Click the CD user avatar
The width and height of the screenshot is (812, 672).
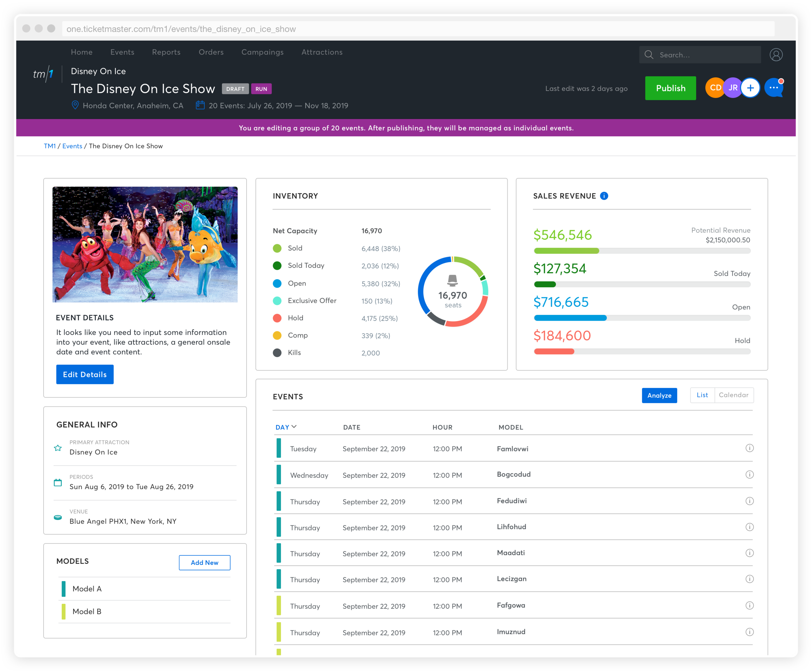pyautogui.click(x=715, y=88)
